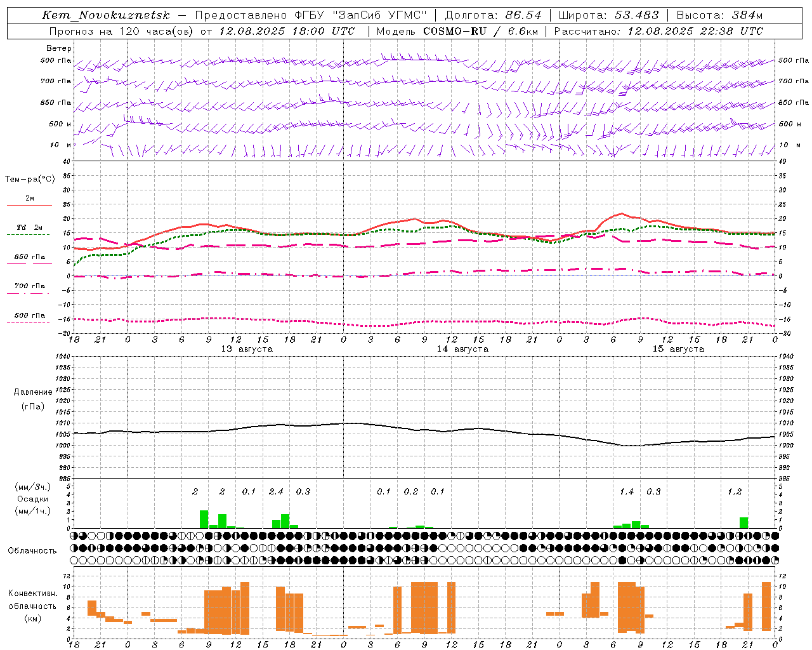Click the 1.4 precipitation total value
The width and height of the screenshot is (812, 650).
tap(627, 491)
